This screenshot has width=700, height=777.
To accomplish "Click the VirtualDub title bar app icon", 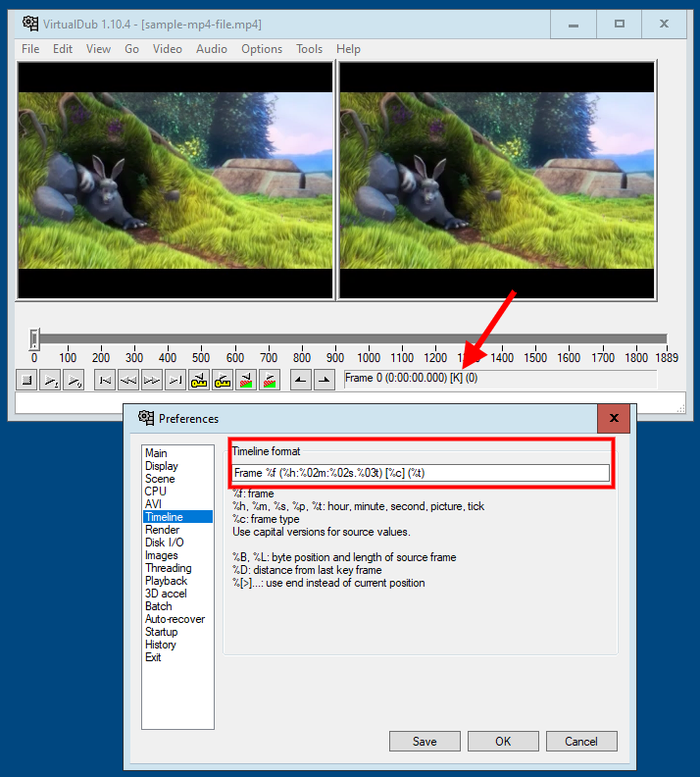I will point(30,24).
